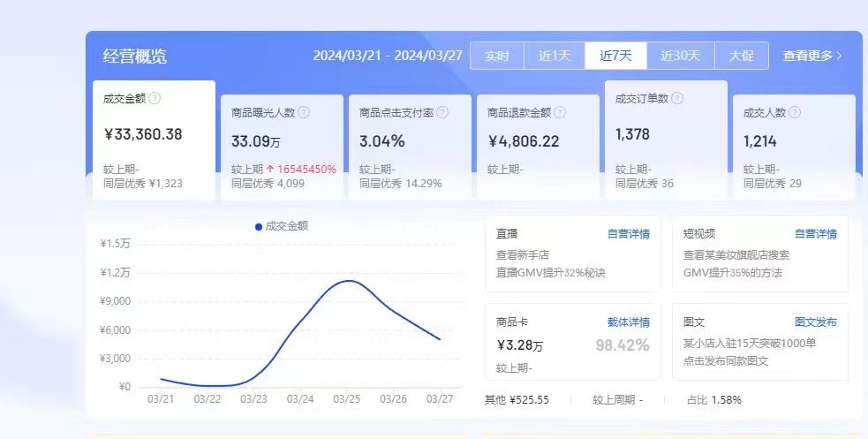Click 同层优秀 36 text
The width and height of the screenshot is (868, 439).
click(x=645, y=184)
